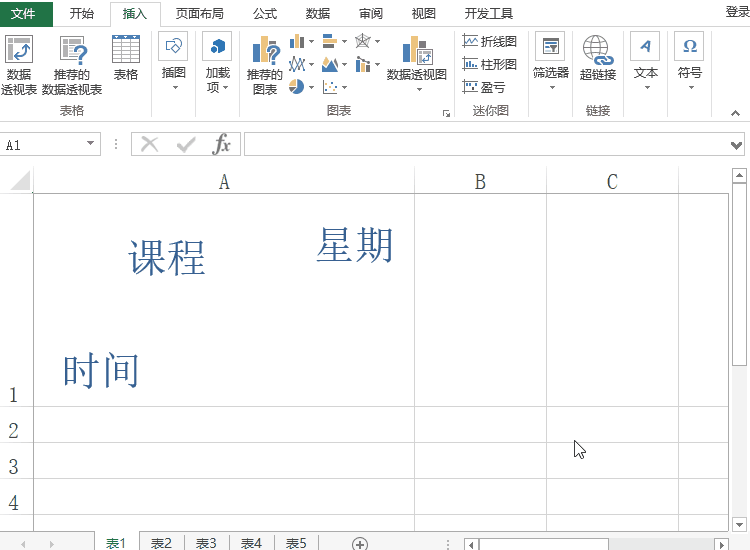Switch to sheet 表2

tap(161, 543)
